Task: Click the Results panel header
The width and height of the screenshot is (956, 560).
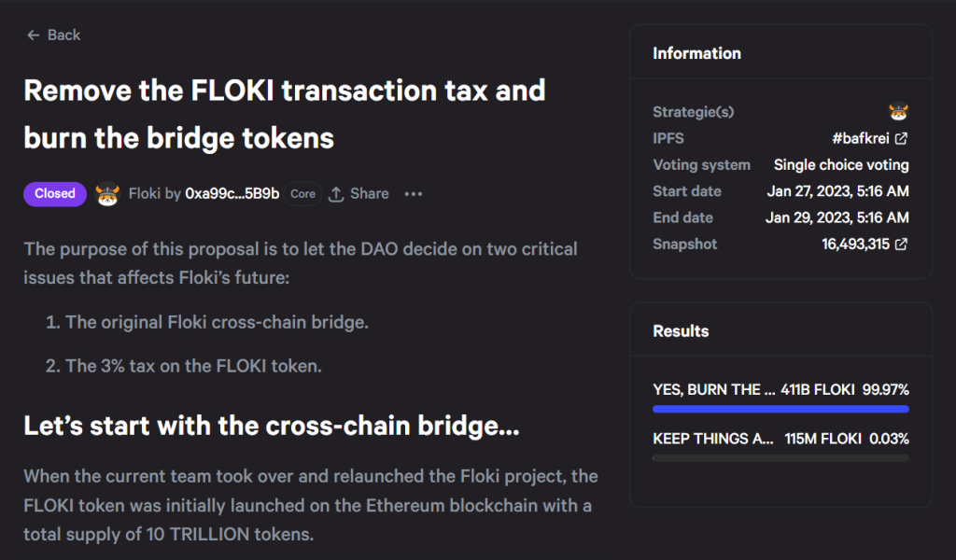Action: click(681, 330)
